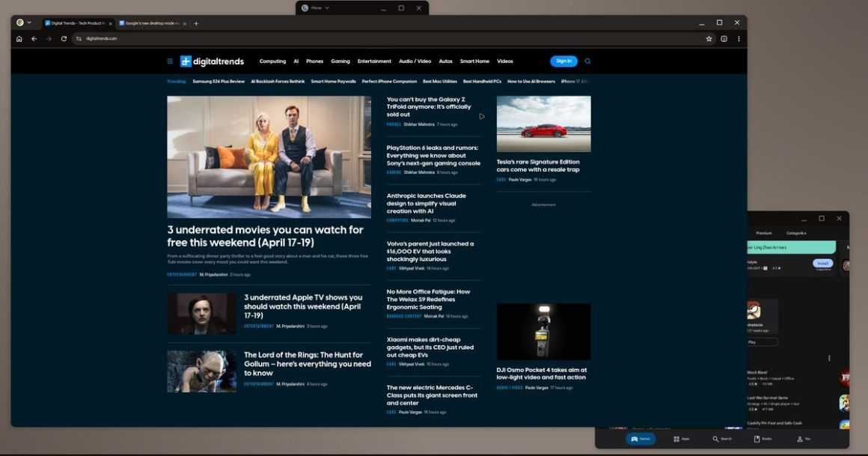Viewport: 868px width, 456px height.
Task: Open the Chrome profile dropdown arrow
Action: coord(29,22)
